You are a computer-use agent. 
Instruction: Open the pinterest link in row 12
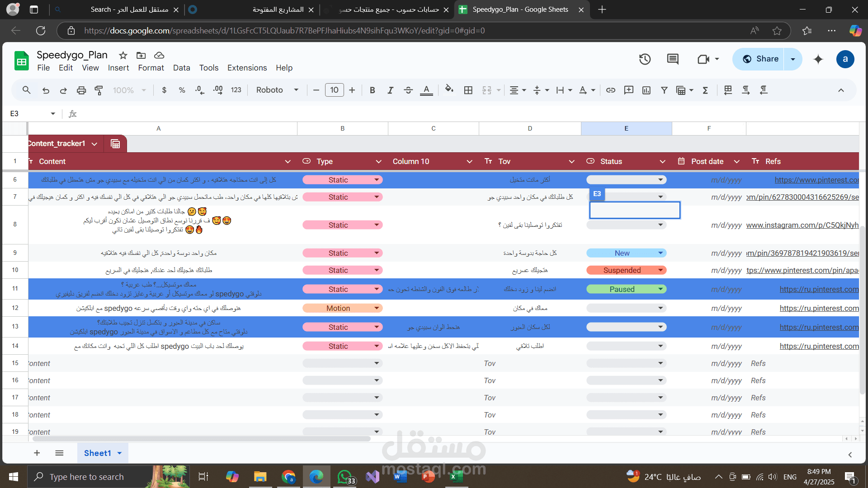click(x=819, y=308)
